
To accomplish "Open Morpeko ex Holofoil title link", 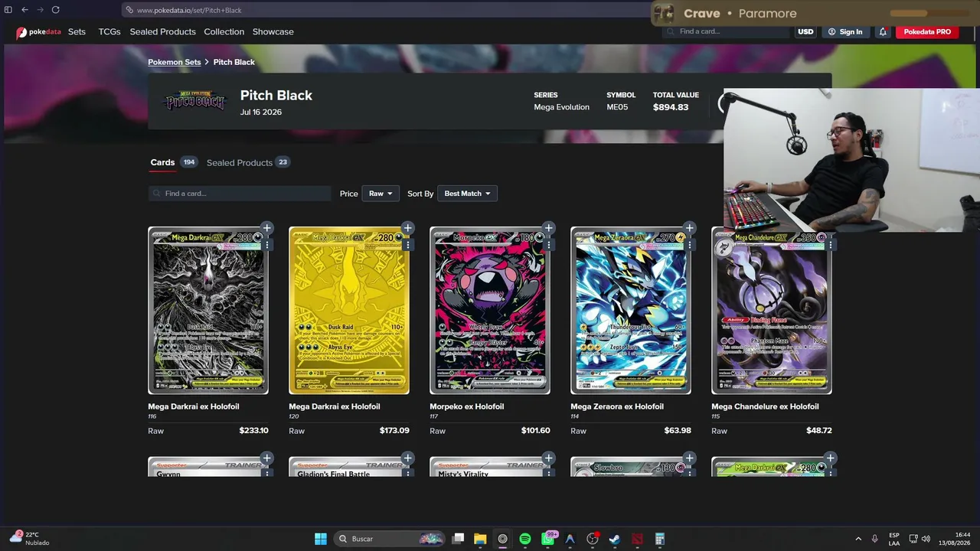I will click(x=467, y=406).
